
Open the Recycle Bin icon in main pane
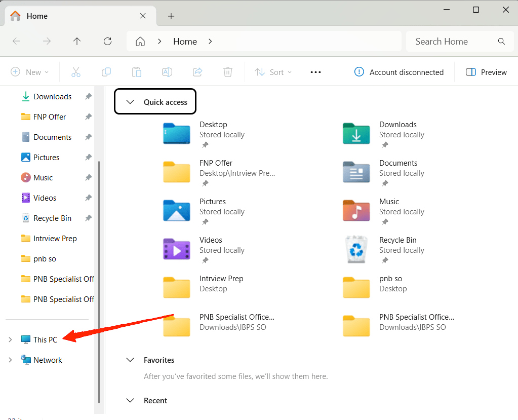tap(356, 249)
